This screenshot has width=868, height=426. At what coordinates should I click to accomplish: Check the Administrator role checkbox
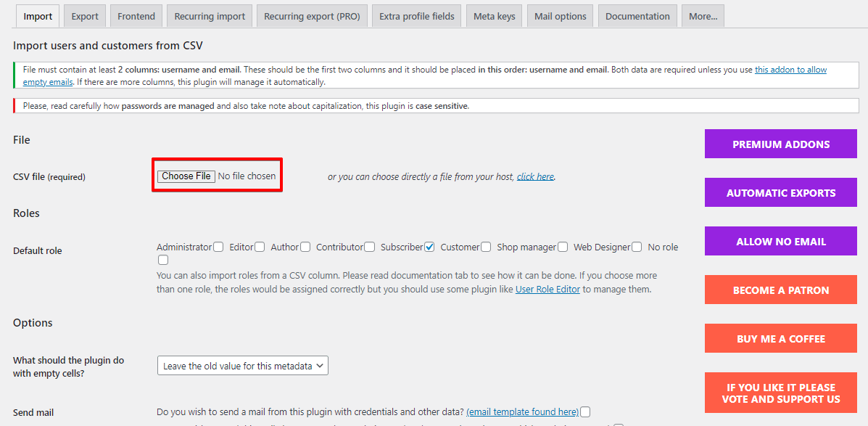click(219, 247)
